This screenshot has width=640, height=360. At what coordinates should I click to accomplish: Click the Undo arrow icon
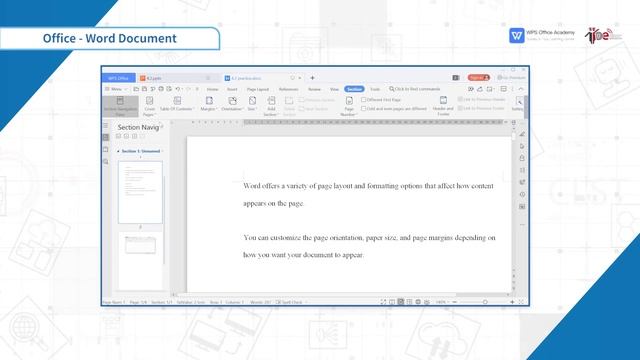click(x=178, y=89)
